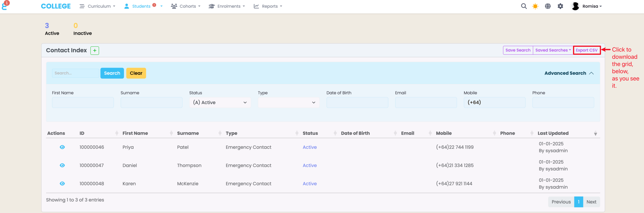Image resolution: width=644 pixels, height=213 pixels.
Task: Click the app logo with notification badge
Action: tap(5, 6)
